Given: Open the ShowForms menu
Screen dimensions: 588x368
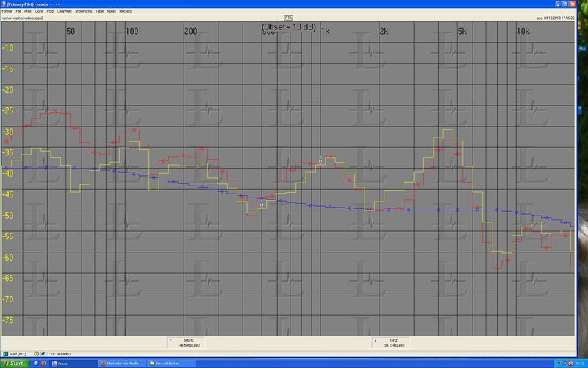Looking at the screenshot, I should pyautogui.click(x=83, y=11).
